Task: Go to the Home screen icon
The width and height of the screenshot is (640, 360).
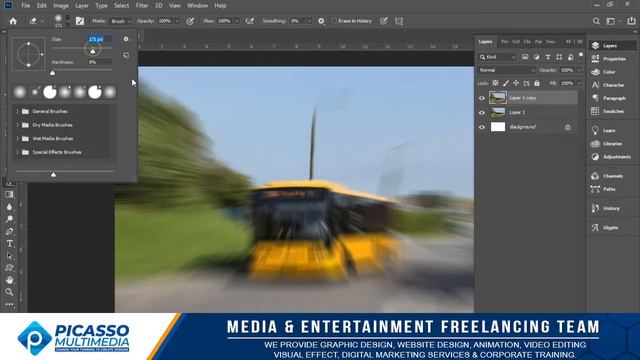Action: 13,21
